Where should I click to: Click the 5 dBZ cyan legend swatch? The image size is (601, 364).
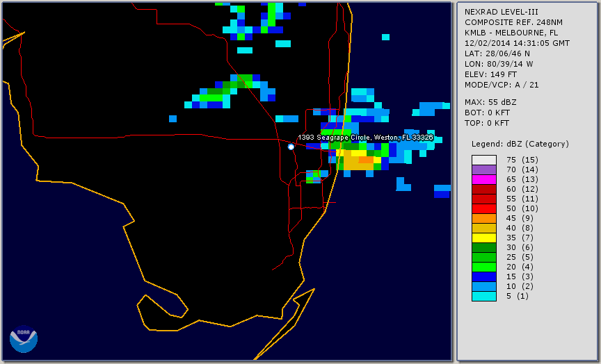coord(484,296)
